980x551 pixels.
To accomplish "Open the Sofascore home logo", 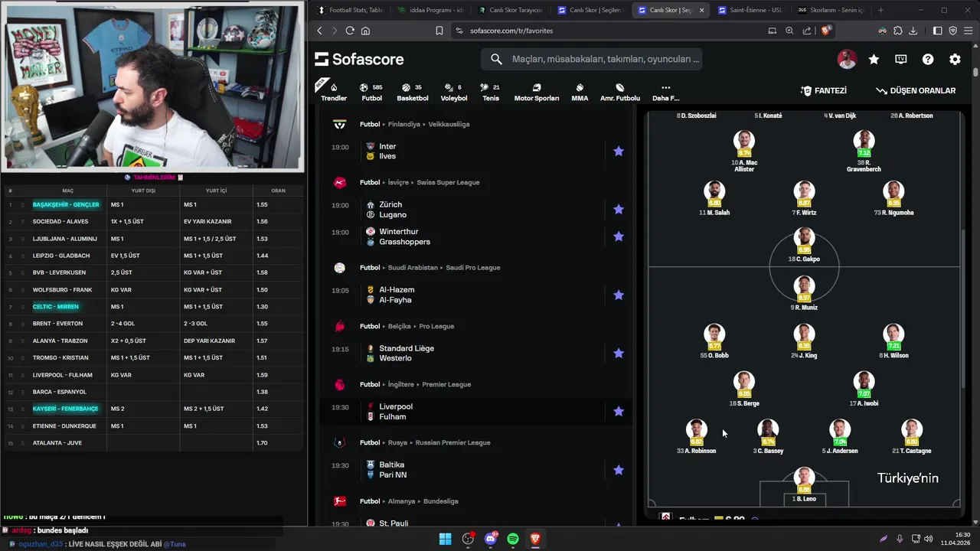I will [x=359, y=59].
